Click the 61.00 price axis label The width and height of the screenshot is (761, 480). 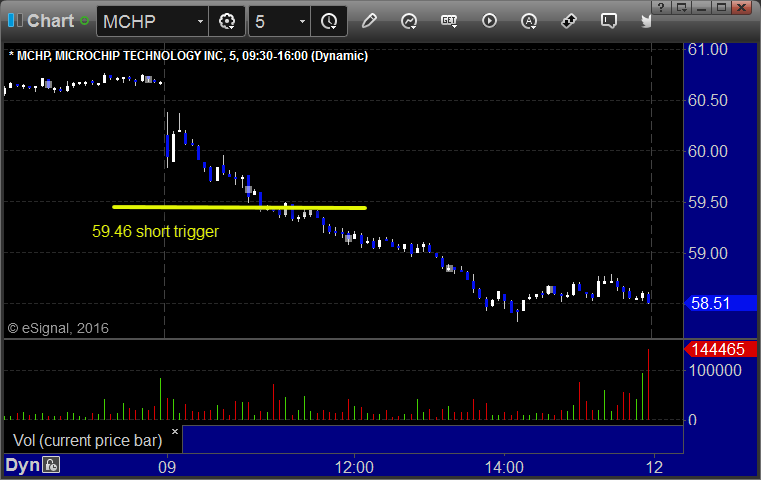[708, 50]
